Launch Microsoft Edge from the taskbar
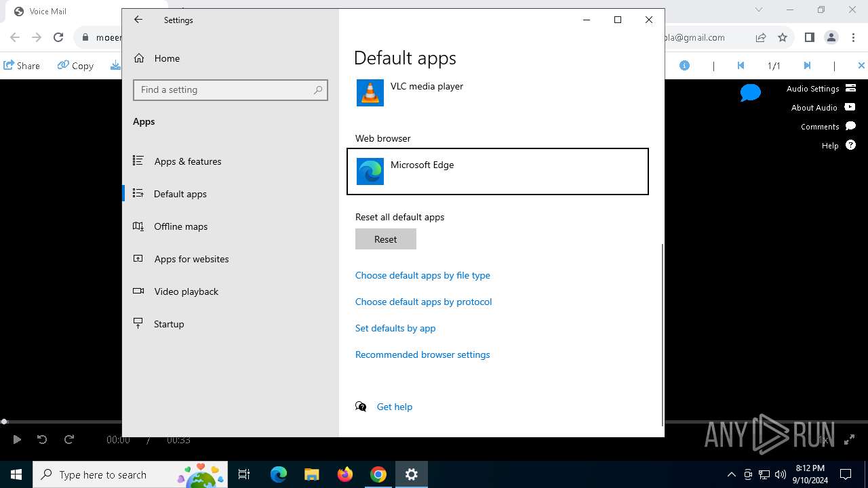This screenshot has width=868, height=488. (279, 474)
